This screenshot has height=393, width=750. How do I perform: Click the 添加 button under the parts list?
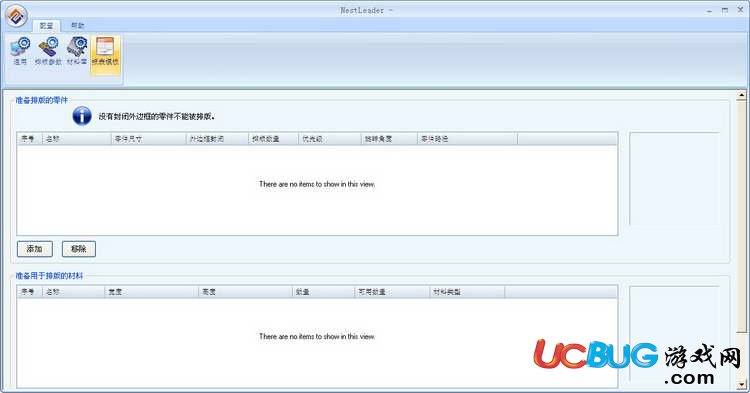tap(35, 249)
